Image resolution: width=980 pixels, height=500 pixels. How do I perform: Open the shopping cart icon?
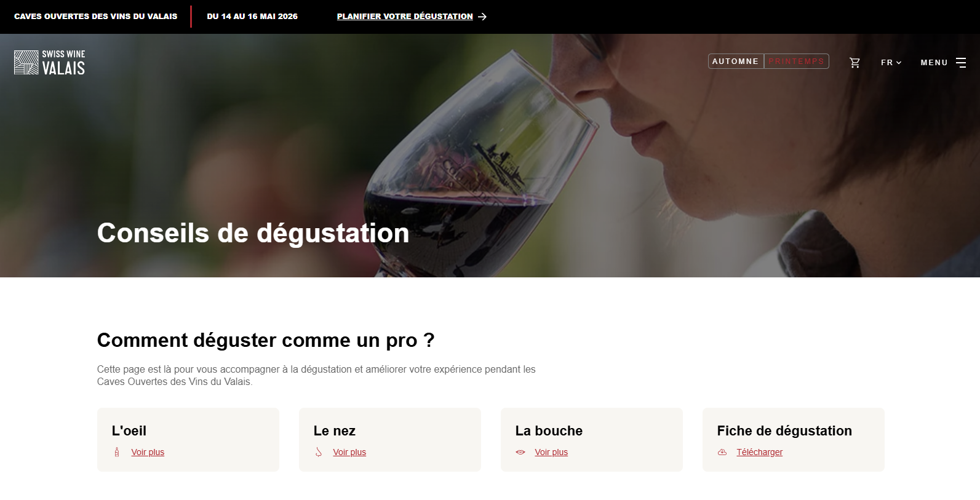[855, 63]
